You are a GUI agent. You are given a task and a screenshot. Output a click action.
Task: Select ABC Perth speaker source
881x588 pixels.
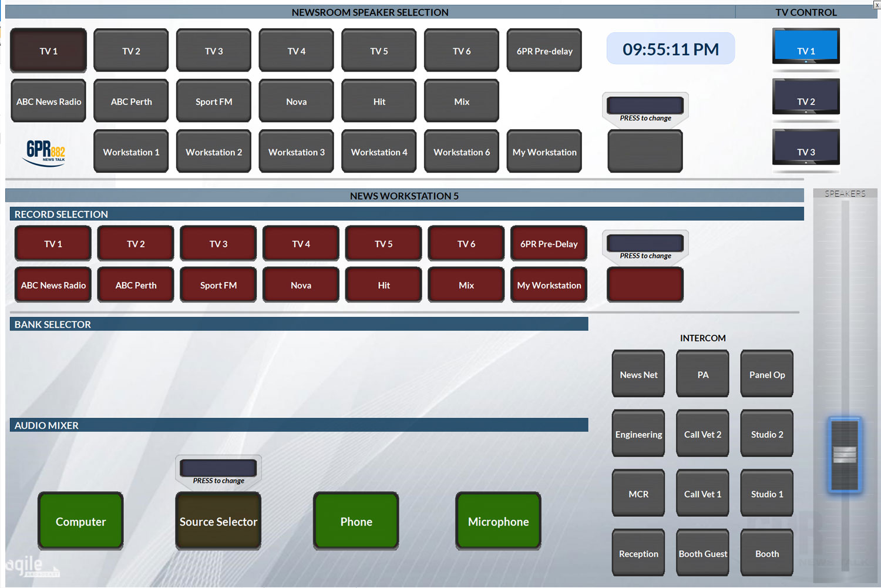click(131, 101)
